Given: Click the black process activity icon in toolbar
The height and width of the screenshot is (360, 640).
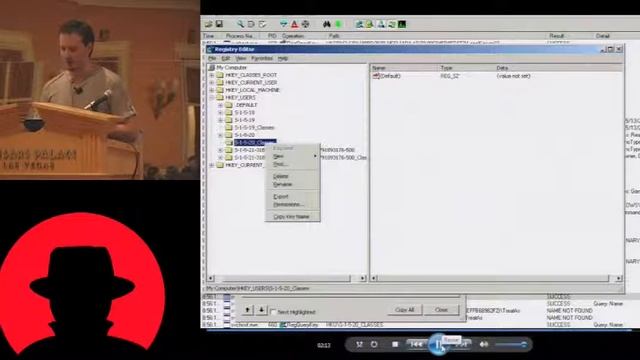Looking at the screenshot, I should tap(402, 24).
